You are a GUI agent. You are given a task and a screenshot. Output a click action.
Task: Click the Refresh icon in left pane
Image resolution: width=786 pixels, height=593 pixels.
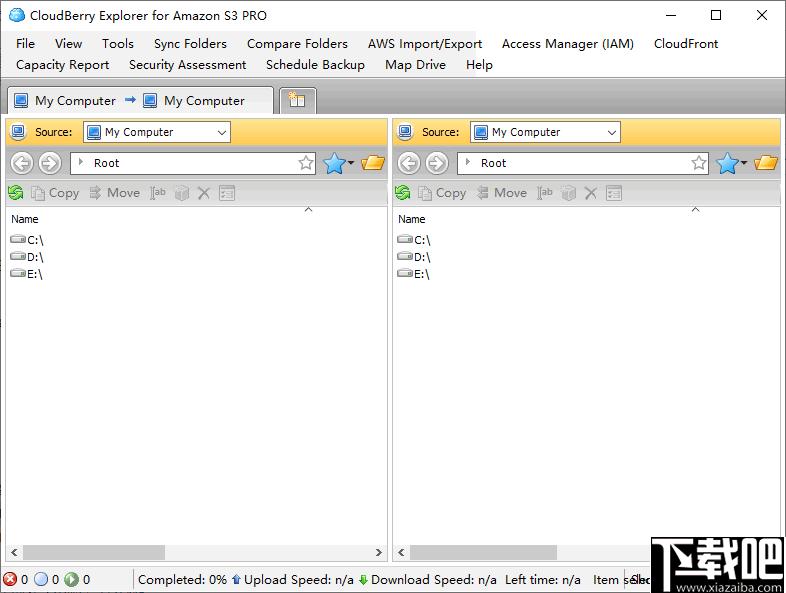tap(16, 192)
